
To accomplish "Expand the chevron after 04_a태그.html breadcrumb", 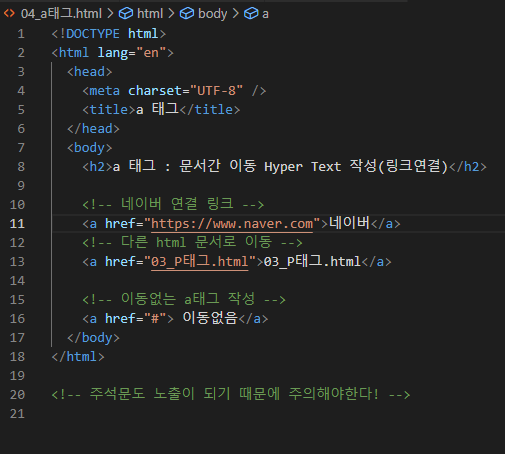I will (110, 14).
